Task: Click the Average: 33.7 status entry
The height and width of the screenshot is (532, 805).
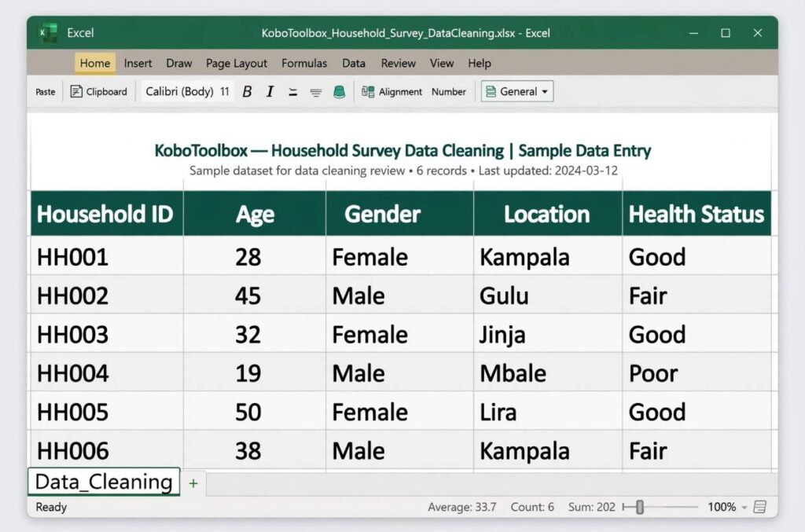Action: 462,507
